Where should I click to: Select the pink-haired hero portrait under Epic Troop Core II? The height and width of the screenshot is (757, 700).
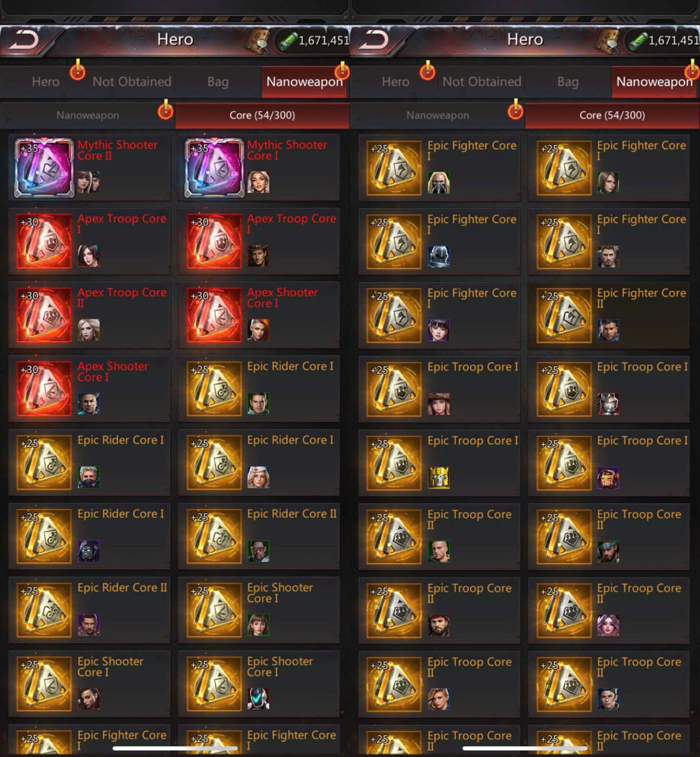(608, 625)
